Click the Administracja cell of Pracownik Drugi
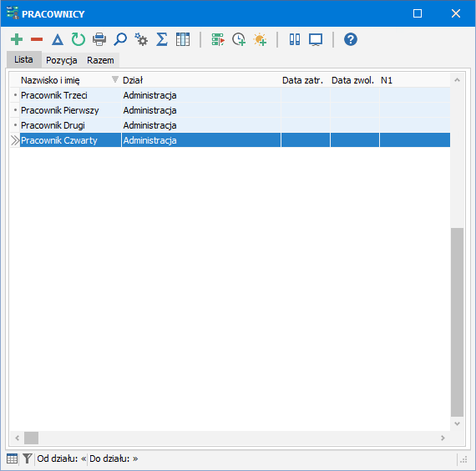Viewport: 476px width, 471px height. point(201,125)
